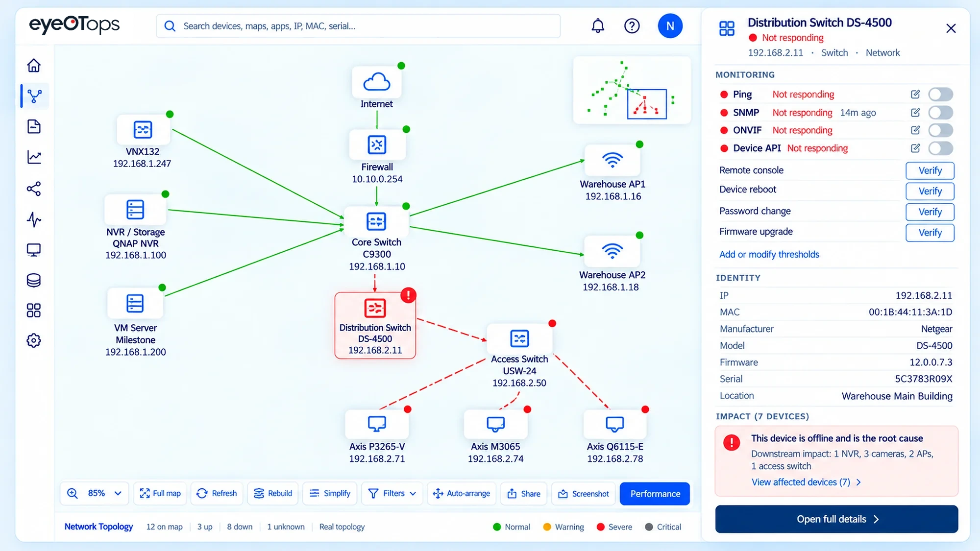Click the Severe legend red dot
This screenshot has width=980, height=551.
600,527
